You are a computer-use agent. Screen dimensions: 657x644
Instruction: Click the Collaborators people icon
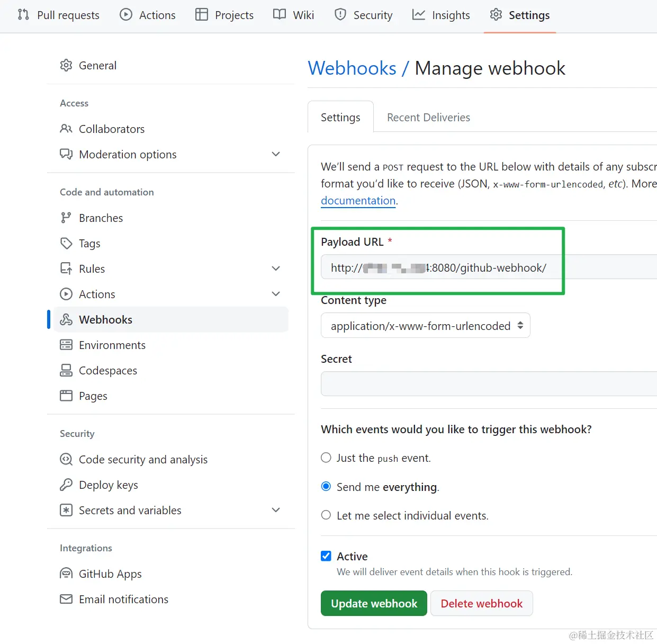(66, 129)
